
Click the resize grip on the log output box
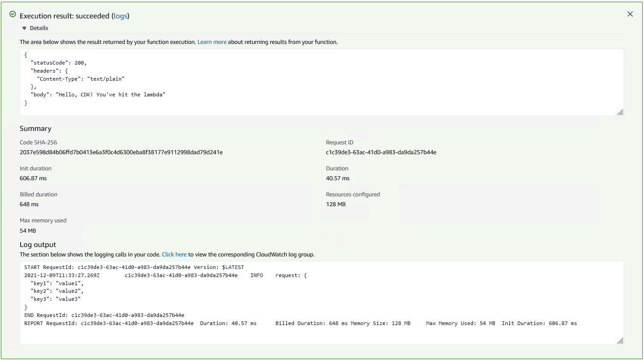coord(620,340)
